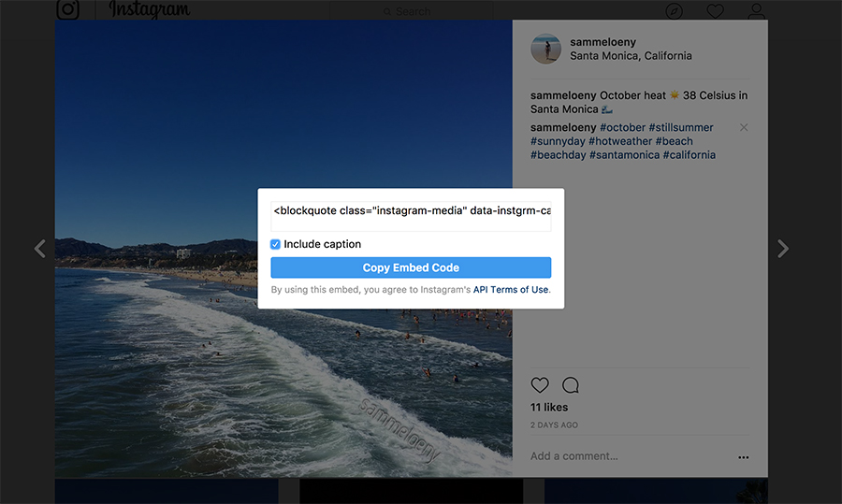Open the #beachday hashtag
This screenshot has height=504, width=842.
pyautogui.click(x=559, y=155)
